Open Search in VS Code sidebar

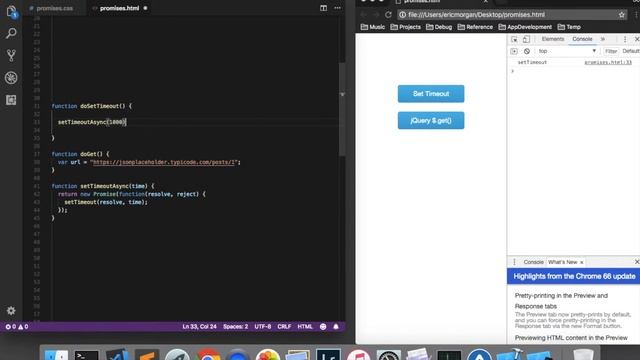click(x=11, y=33)
